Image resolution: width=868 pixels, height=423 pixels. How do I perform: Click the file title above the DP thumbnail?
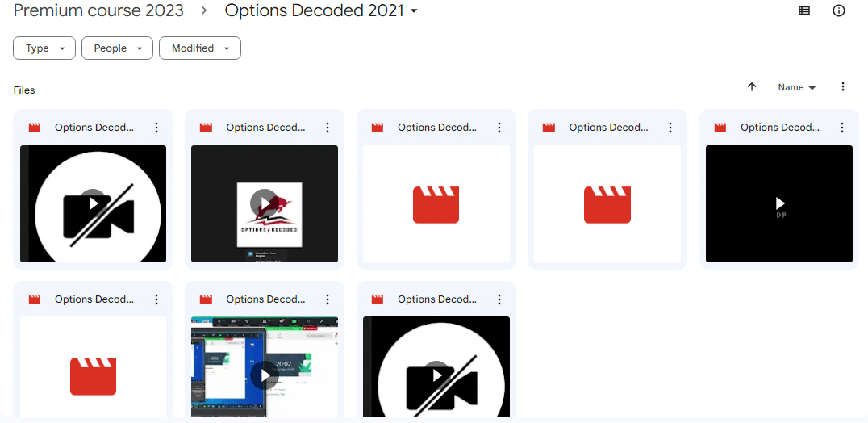click(780, 128)
